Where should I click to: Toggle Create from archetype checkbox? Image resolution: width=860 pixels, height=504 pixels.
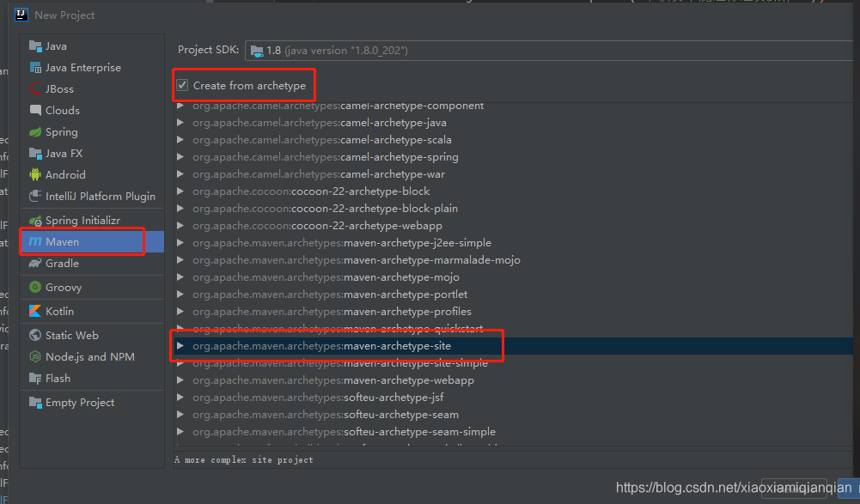click(183, 85)
